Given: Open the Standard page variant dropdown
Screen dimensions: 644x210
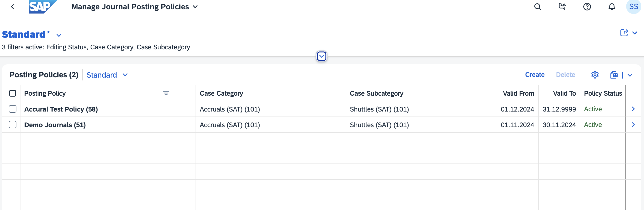Looking at the screenshot, I should [x=59, y=35].
